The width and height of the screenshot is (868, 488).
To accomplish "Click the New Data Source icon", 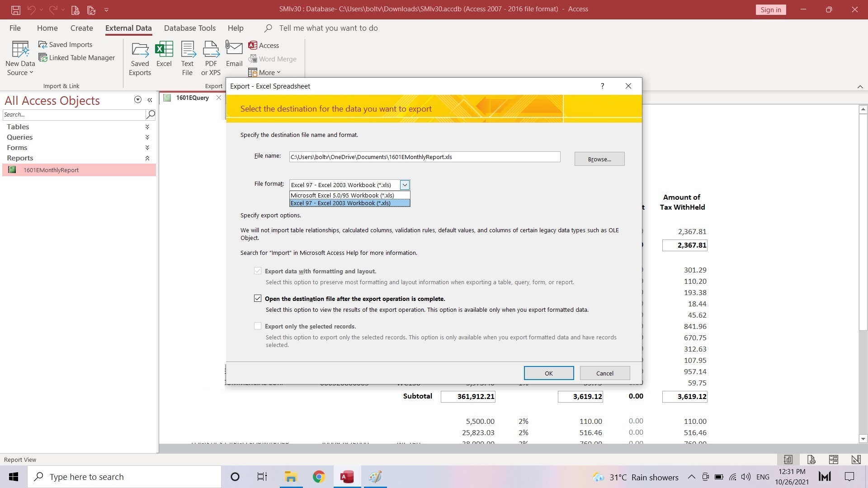I will pos(20,50).
